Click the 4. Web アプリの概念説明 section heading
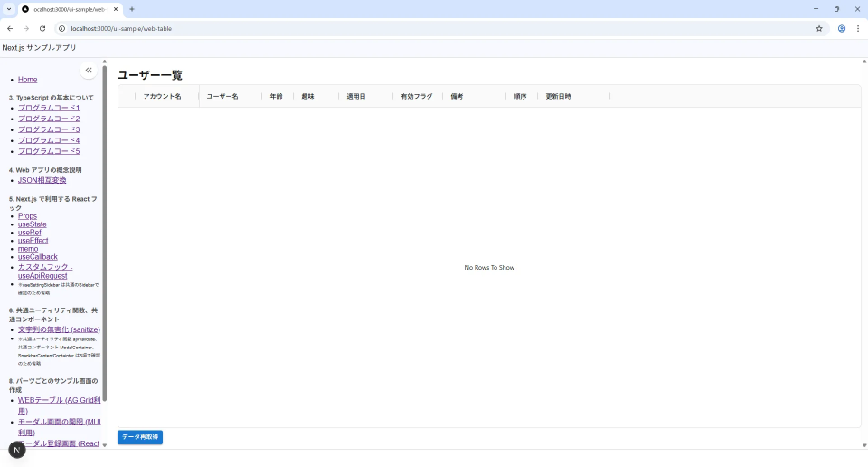This screenshot has width=868, height=467. [x=45, y=170]
